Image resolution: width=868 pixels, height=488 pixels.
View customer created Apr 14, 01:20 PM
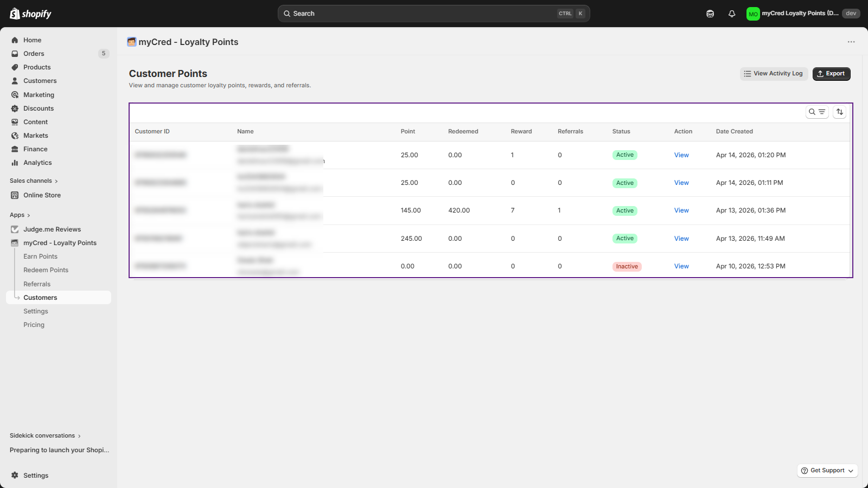coord(681,155)
